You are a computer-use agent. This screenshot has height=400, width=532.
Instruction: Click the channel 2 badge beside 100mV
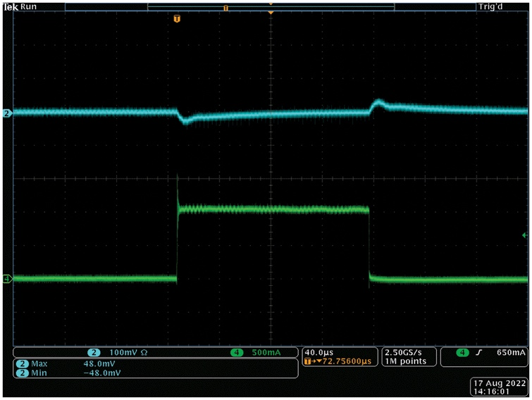pos(94,353)
